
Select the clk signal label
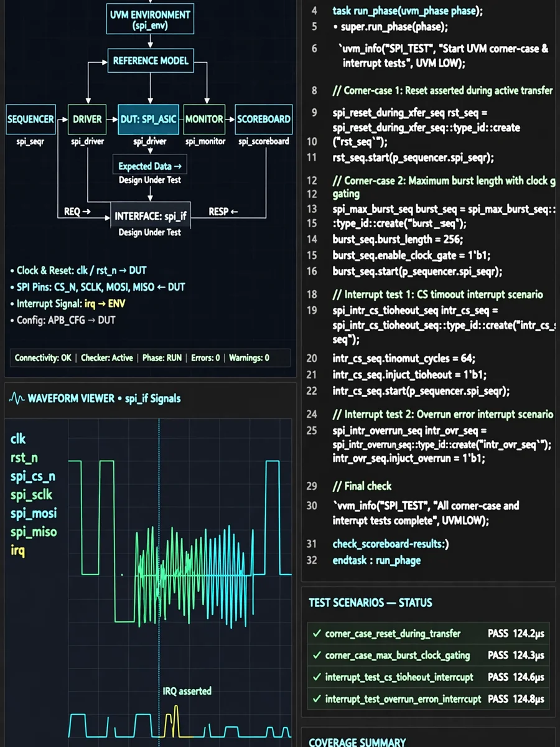tap(18, 439)
